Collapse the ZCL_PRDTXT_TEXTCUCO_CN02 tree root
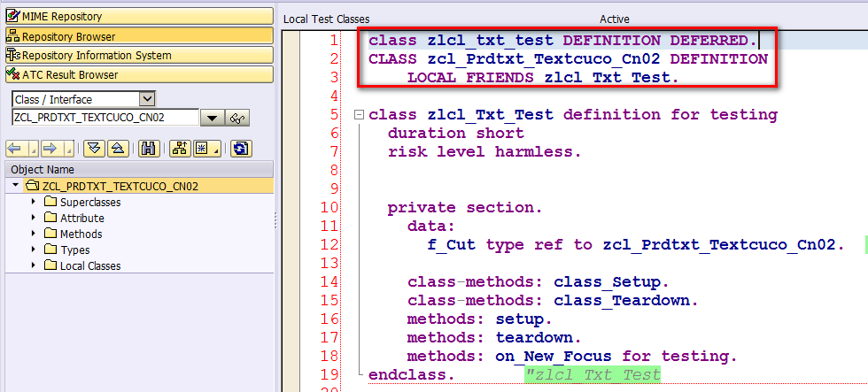This screenshot has height=392, width=868. (x=15, y=186)
